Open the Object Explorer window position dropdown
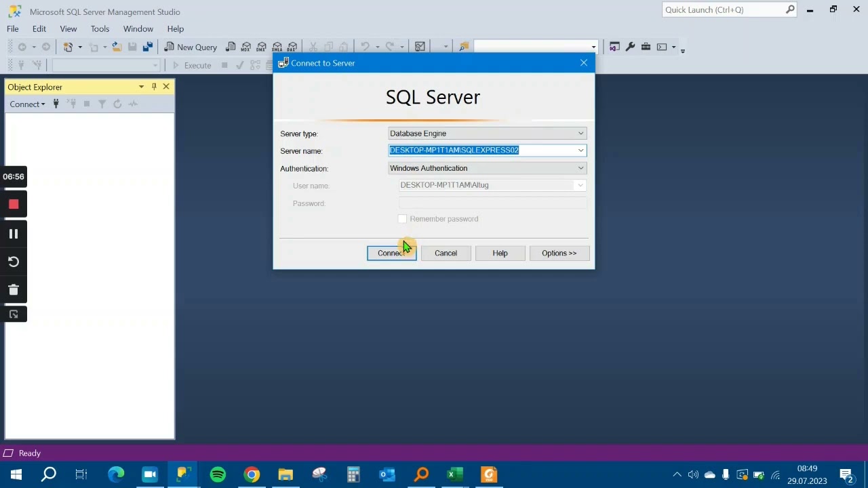 (x=141, y=87)
